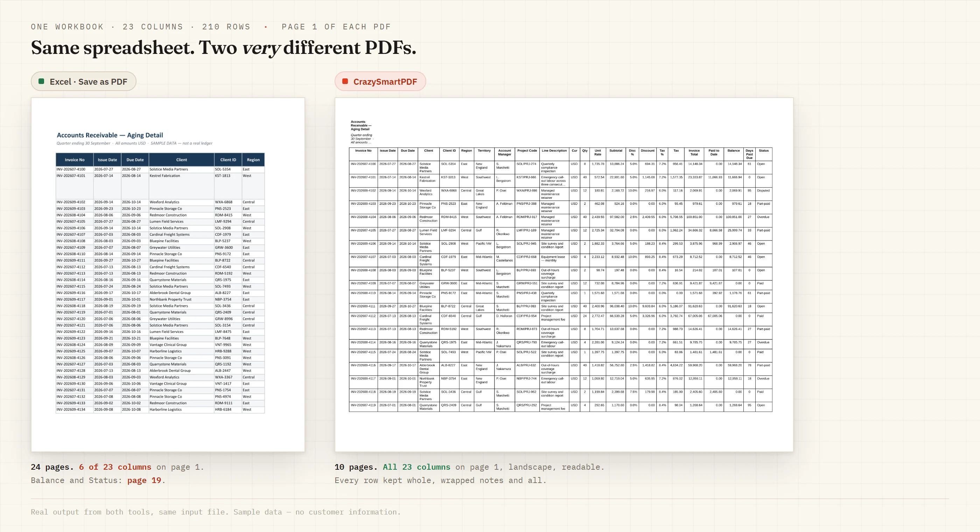Click the Line Description column header

pyautogui.click(x=554, y=151)
